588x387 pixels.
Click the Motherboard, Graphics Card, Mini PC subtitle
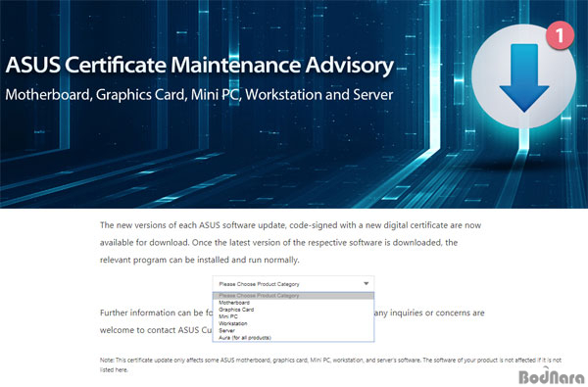coord(199,95)
